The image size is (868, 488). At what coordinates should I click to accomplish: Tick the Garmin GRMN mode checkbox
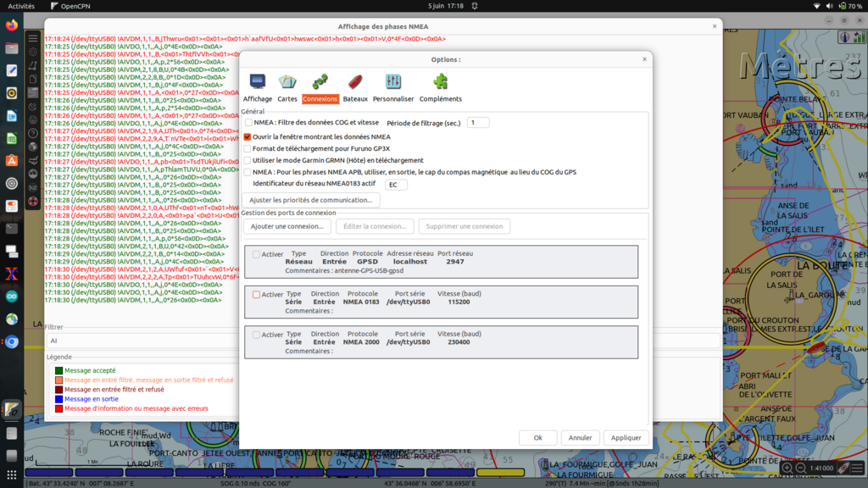[x=248, y=160]
